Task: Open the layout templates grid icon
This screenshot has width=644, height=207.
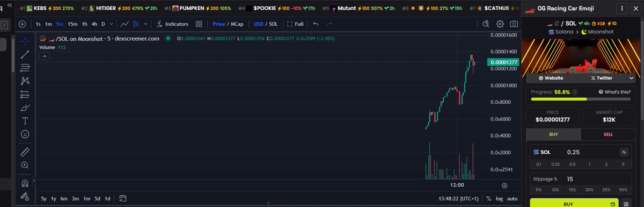Action: [199, 24]
